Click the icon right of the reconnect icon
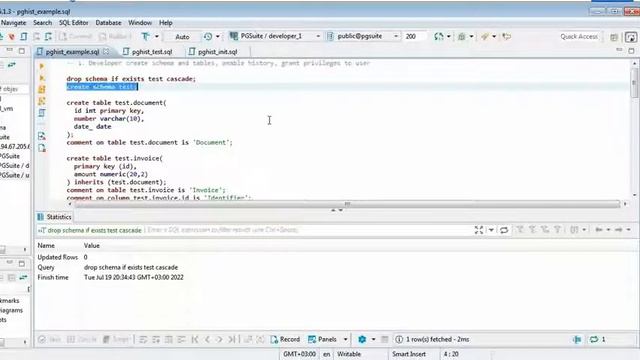The width and height of the screenshot is (640, 360). (x=462, y=36)
